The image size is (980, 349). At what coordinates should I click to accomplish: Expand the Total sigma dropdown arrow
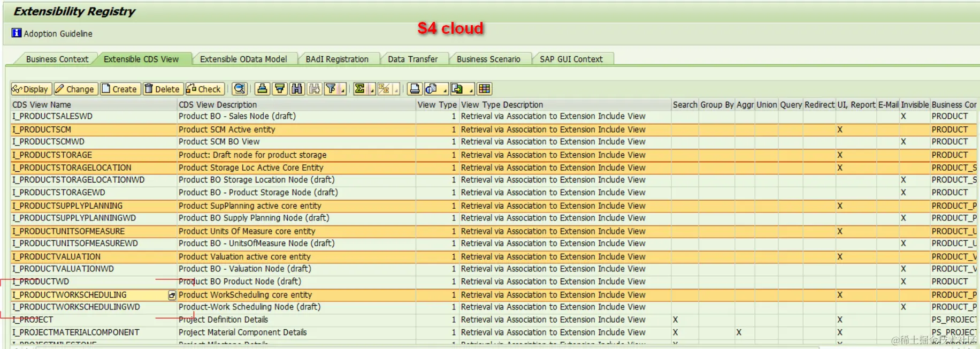[x=371, y=89]
